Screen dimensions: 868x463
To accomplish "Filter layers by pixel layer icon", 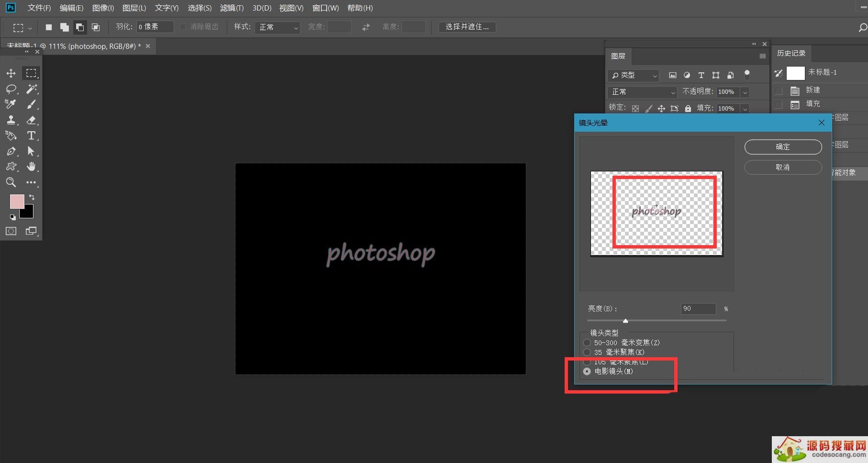I will tap(673, 75).
